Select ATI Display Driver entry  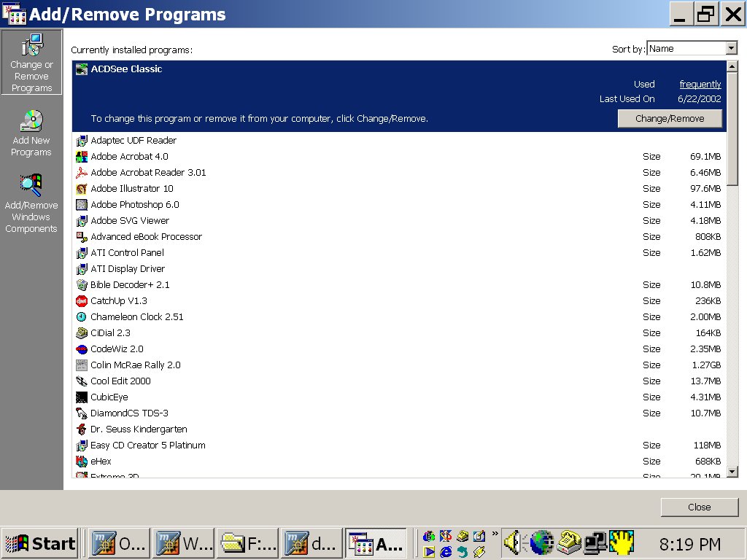(x=399, y=269)
